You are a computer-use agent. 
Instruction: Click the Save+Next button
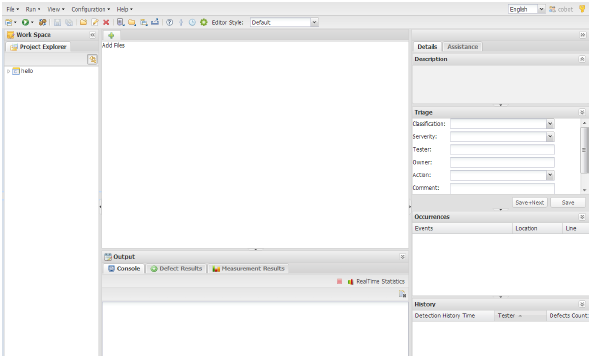point(530,202)
